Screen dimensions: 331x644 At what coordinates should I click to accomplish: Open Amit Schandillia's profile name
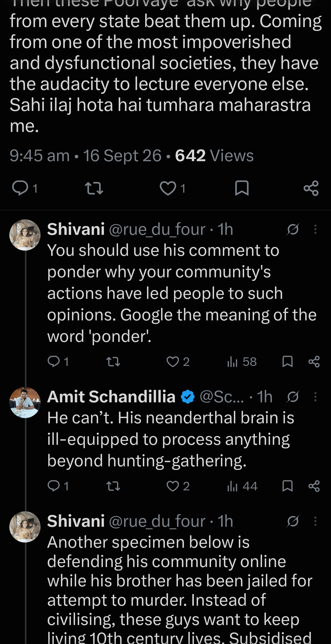tap(111, 397)
